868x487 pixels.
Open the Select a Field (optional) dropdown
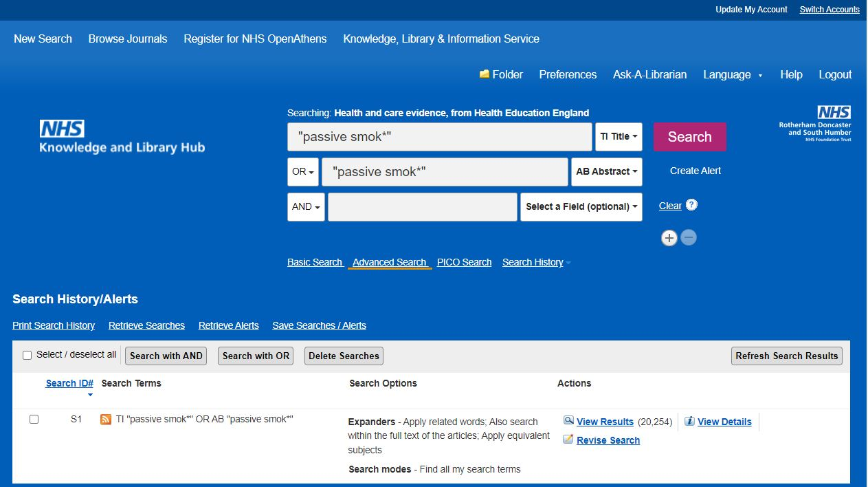tap(581, 207)
